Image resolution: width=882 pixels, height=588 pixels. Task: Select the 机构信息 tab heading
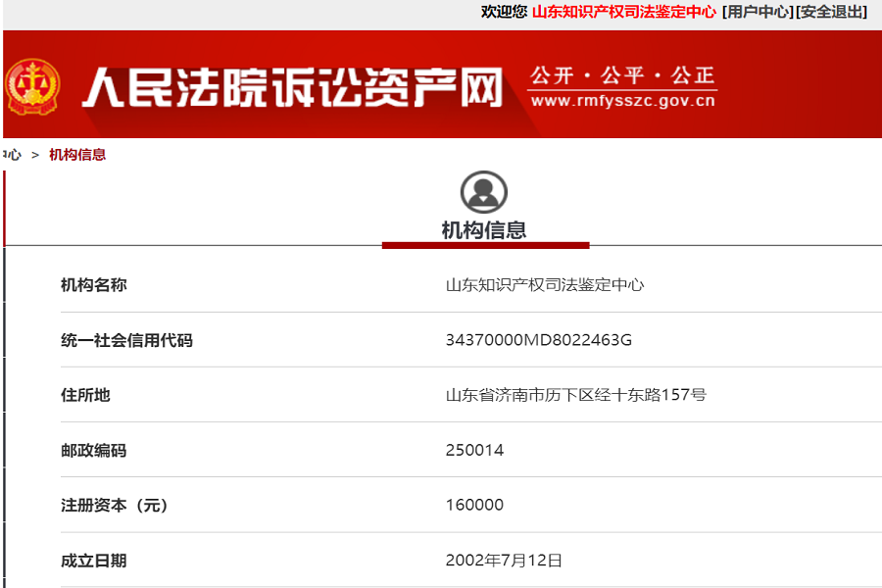click(x=484, y=229)
